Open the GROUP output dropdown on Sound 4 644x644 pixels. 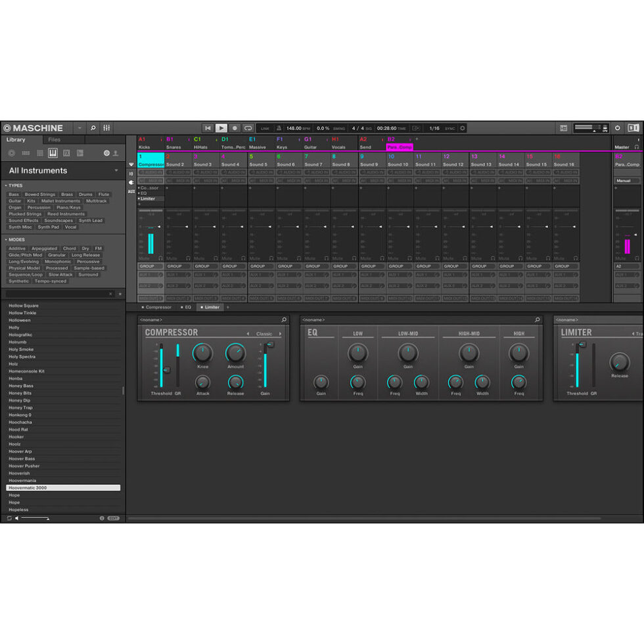pyautogui.click(x=233, y=267)
